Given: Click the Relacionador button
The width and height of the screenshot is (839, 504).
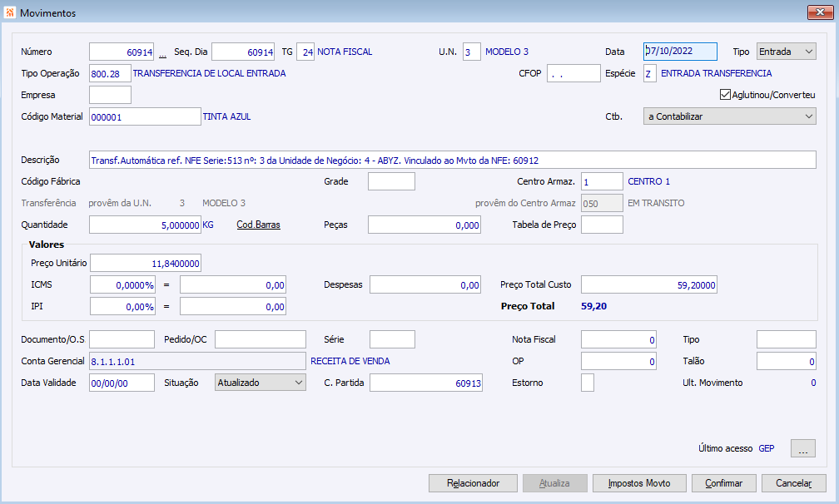Looking at the screenshot, I should pos(473,483).
